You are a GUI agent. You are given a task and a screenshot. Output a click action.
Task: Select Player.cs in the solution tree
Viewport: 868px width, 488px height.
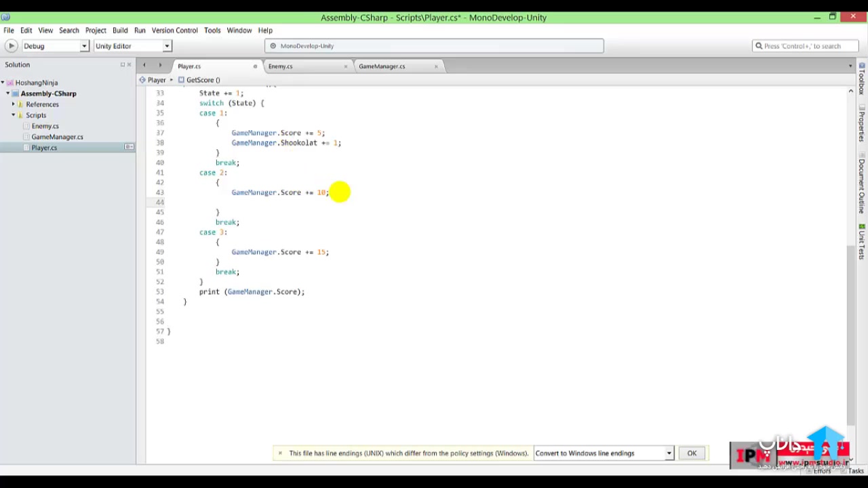[x=44, y=148]
